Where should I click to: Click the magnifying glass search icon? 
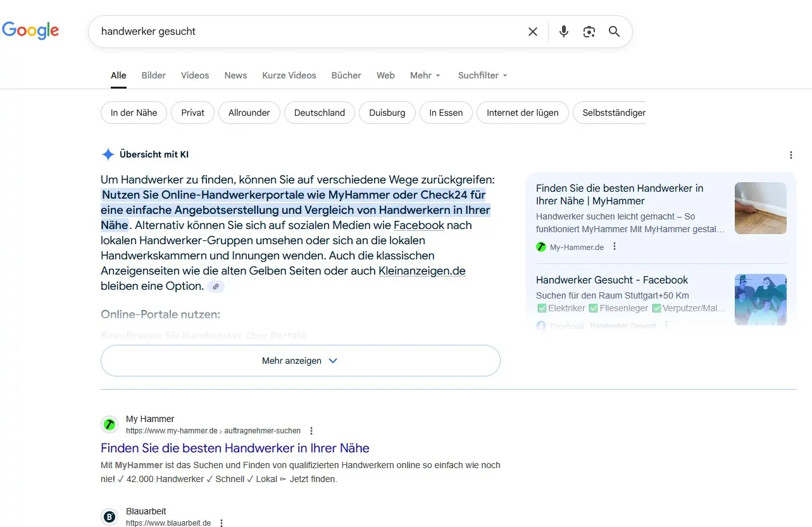(x=613, y=31)
